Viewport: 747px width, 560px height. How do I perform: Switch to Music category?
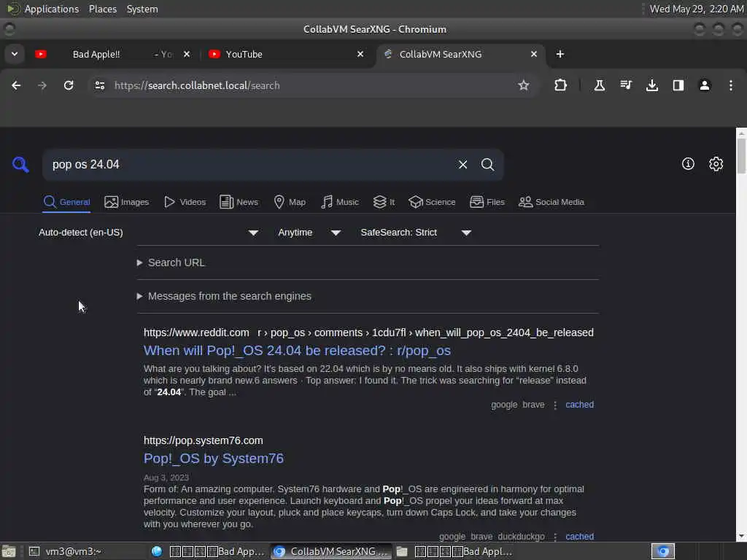pyautogui.click(x=340, y=202)
